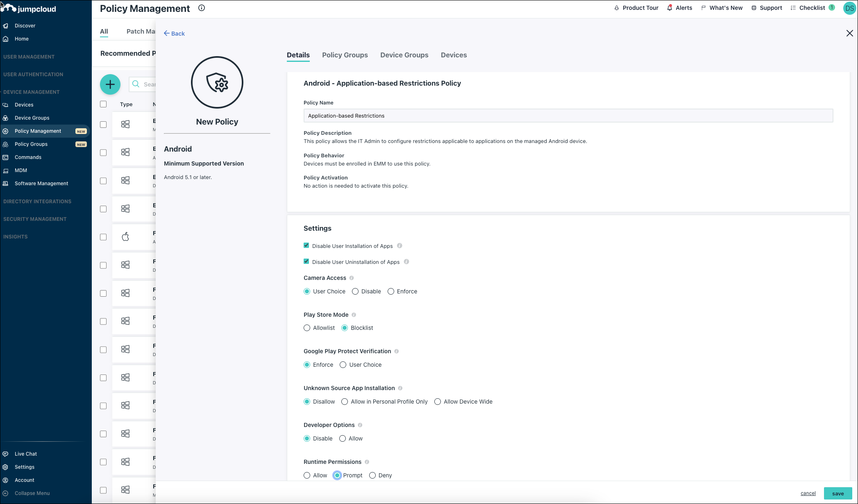
Task: Click info icon beside Play Store Mode
Action: coord(354,315)
